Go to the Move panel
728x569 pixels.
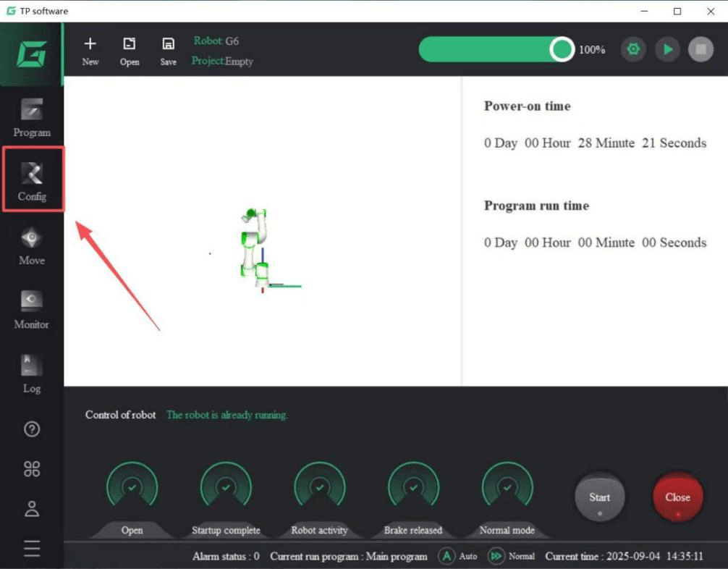point(32,245)
